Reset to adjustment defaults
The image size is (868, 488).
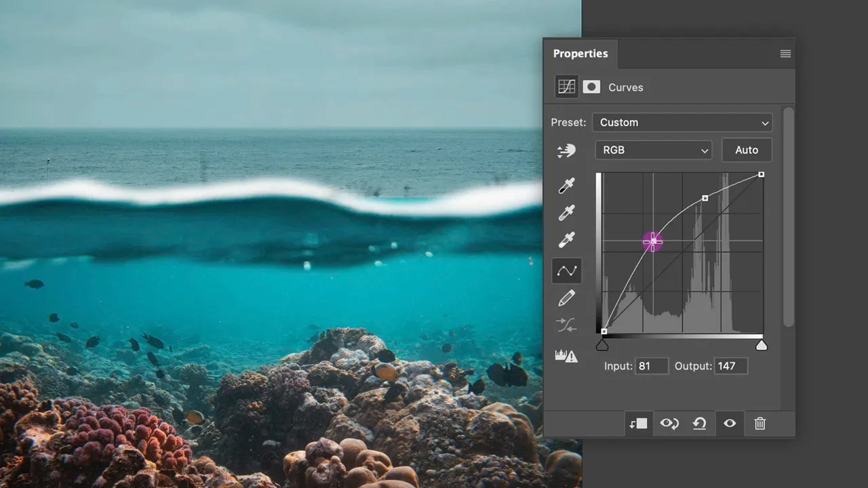[699, 424]
